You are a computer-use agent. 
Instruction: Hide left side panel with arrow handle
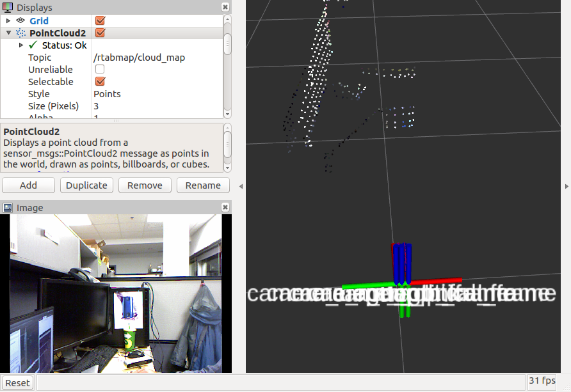(241, 186)
